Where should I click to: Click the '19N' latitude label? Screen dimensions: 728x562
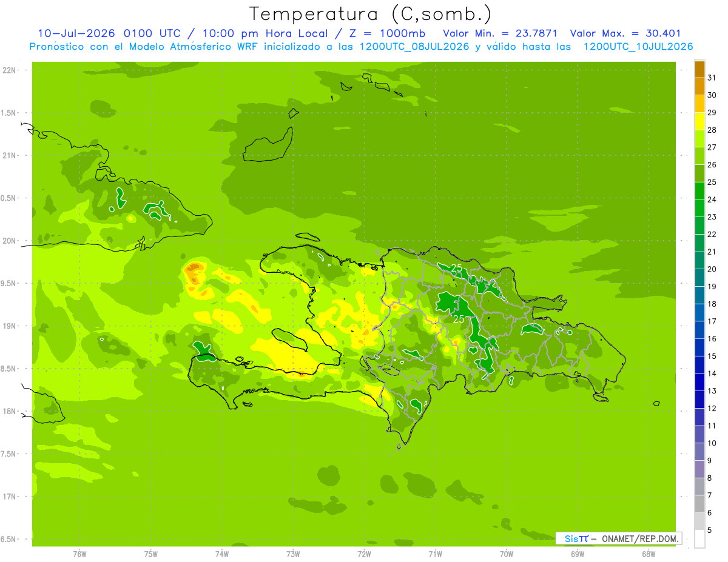tap(10, 326)
